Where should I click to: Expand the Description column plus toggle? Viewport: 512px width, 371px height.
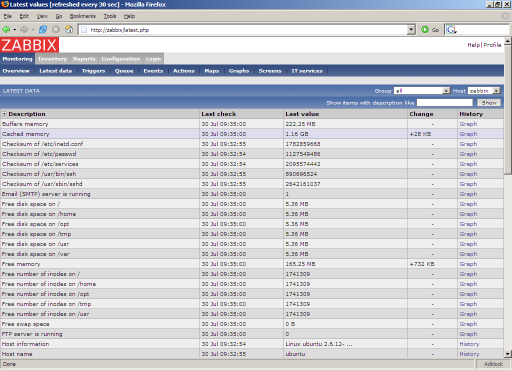tap(4, 114)
